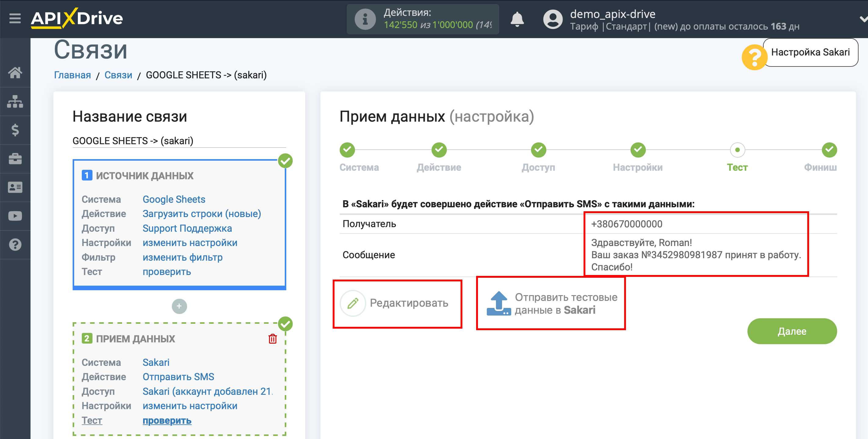Click destination изменить настройки link
Viewport: 868px width, 439px height.
coord(190,406)
